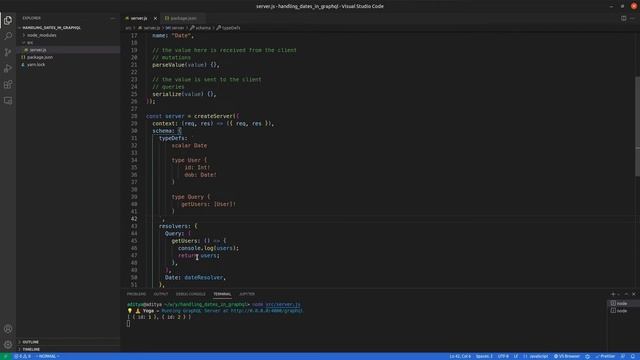Image resolution: width=640 pixels, height=360 pixels.
Task: Open the Remote Explorer view icon
Action: pyautogui.click(x=8, y=100)
